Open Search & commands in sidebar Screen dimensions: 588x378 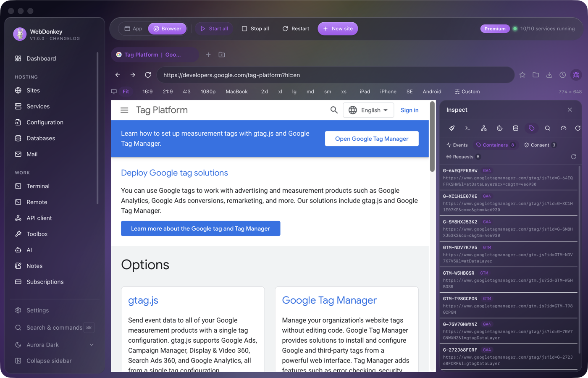click(x=54, y=328)
